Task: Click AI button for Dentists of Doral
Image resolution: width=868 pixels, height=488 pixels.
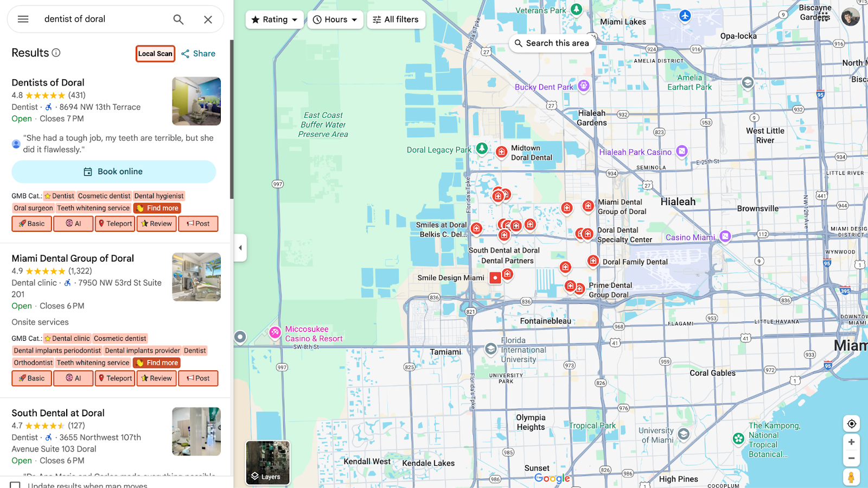Action: (x=73, y=224)
